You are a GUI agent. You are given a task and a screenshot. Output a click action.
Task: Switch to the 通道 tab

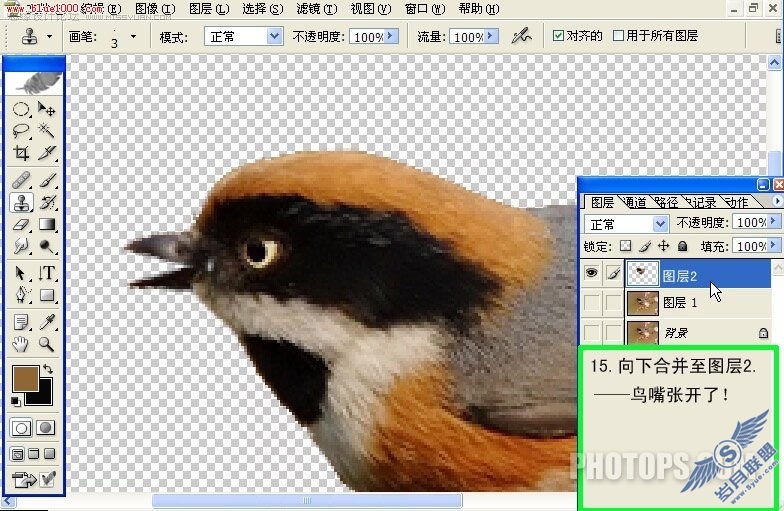(x=636, y=202)
